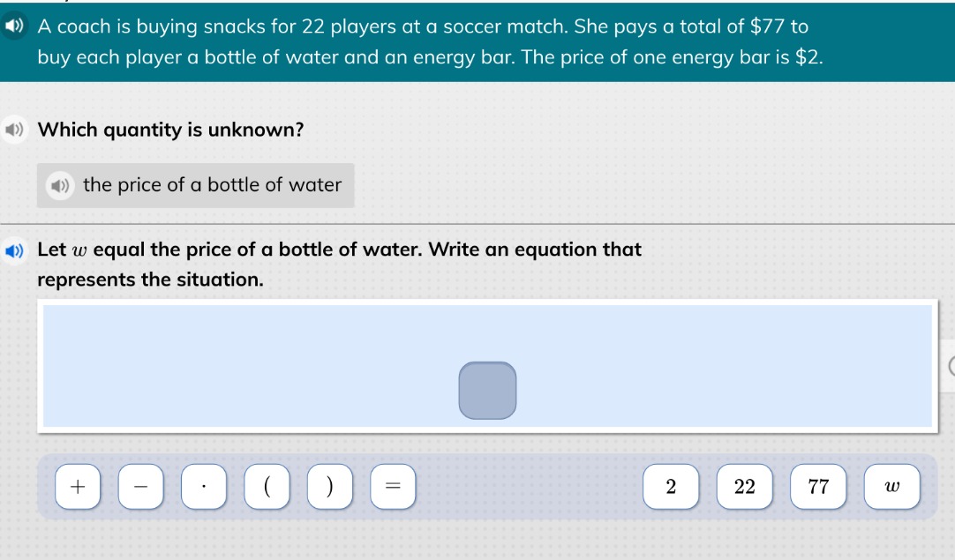Choose the number 77 tile
Screen dimensions: 955x560
click(x=818, y=486)
